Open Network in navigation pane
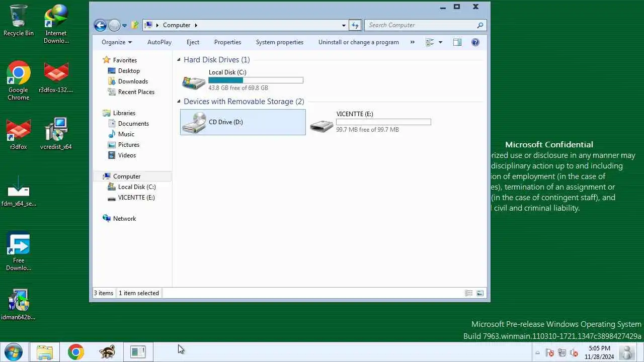This screenshot has width=644, height=362. click(x=124, y=219)
